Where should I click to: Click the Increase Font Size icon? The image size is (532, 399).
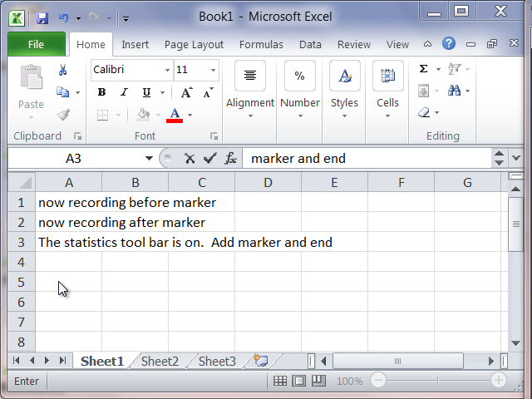point(186,92)
